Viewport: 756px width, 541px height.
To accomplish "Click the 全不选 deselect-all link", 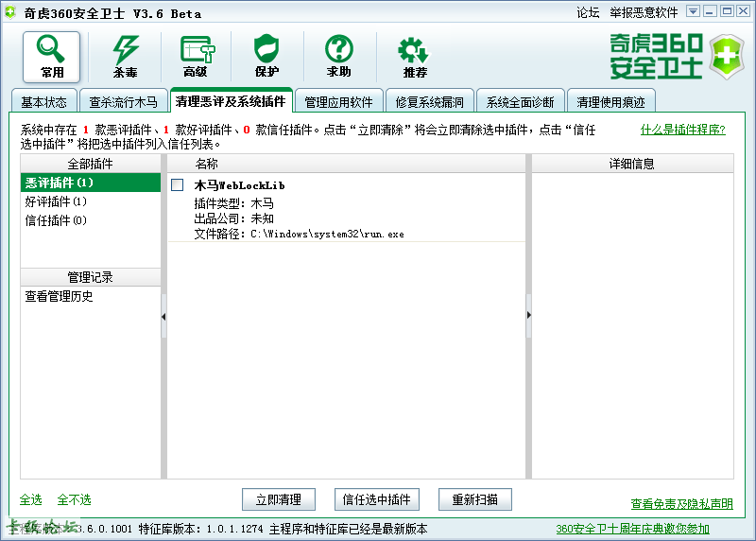I will (x=74, y=499).
